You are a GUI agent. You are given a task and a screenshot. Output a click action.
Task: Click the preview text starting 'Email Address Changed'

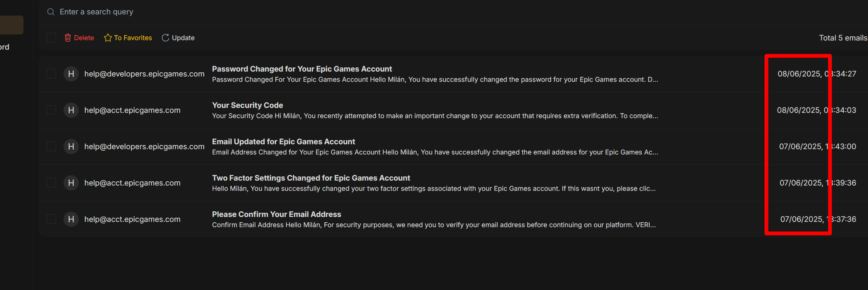435,152
